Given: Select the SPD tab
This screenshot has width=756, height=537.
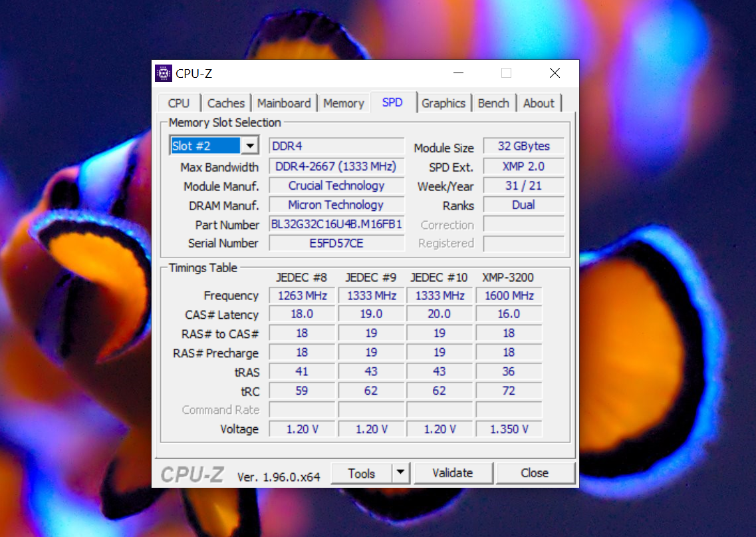Looking at the screenshot, I should coord(392,102).
